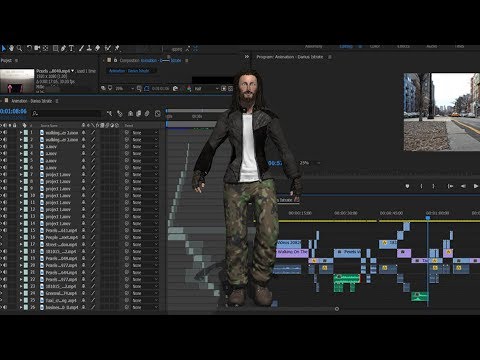Toggle the shy switch on layer 20

[x=84, y=265]
